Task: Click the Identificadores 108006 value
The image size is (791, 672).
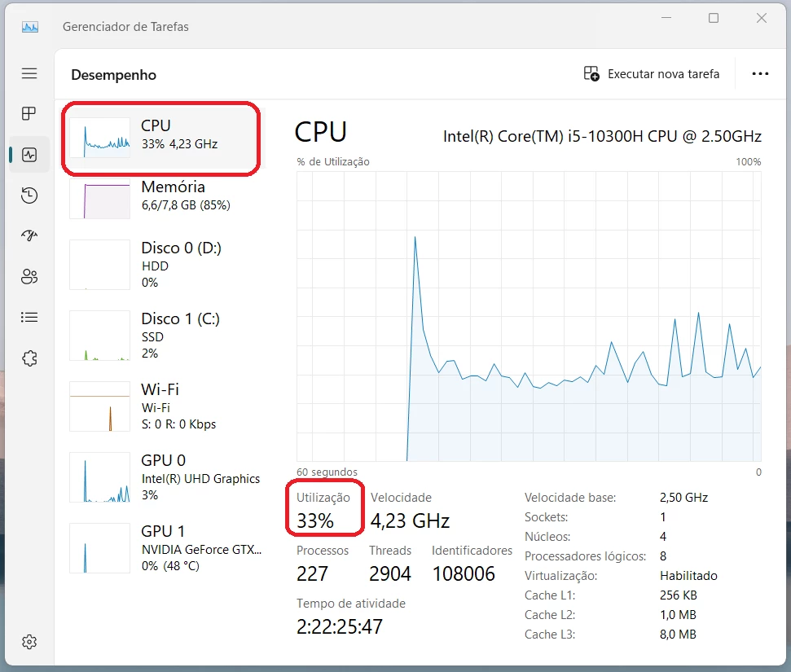Action: (x=464, y=573)
